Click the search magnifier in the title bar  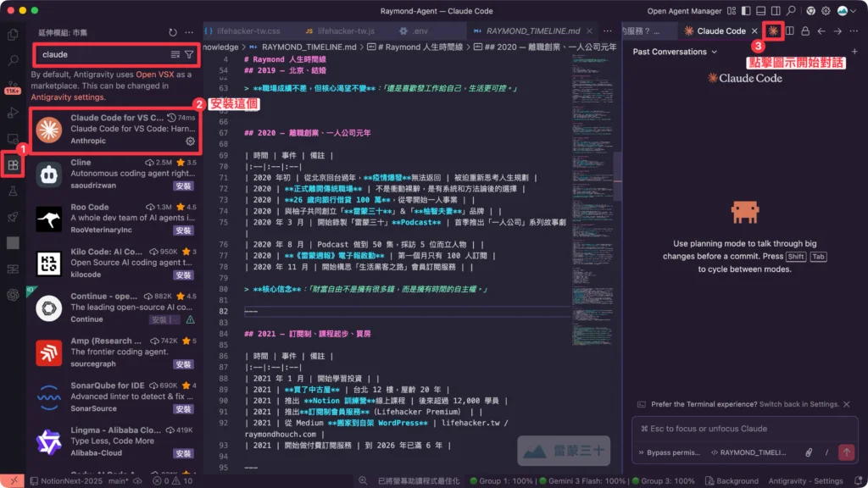(x=792, y=10)
